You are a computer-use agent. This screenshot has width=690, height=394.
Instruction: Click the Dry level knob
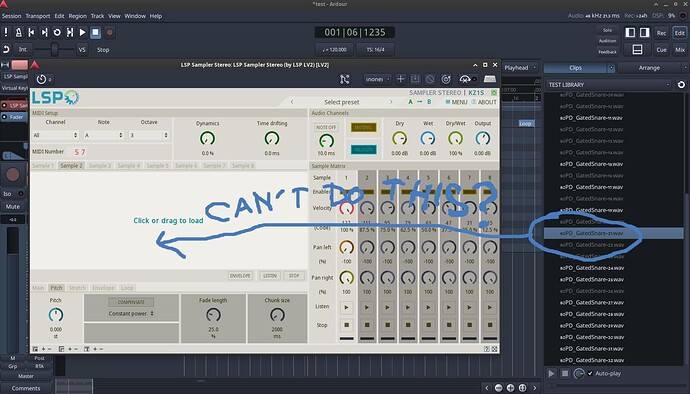point(400,139)
